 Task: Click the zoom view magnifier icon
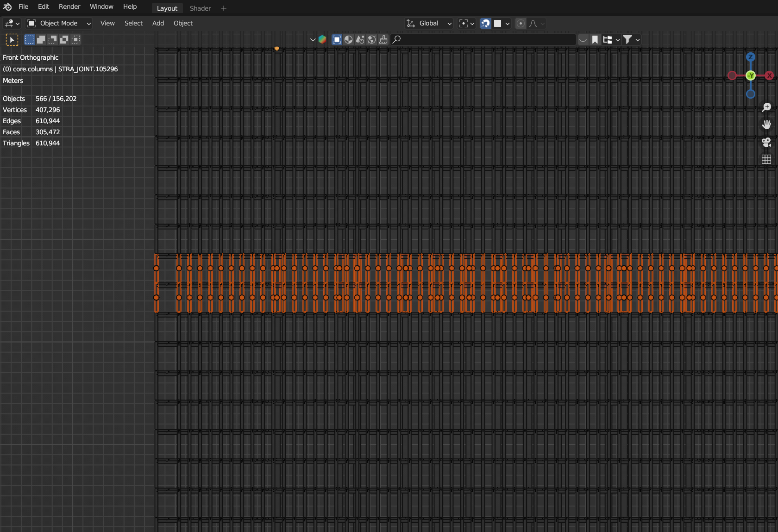(x=766, y=107)
